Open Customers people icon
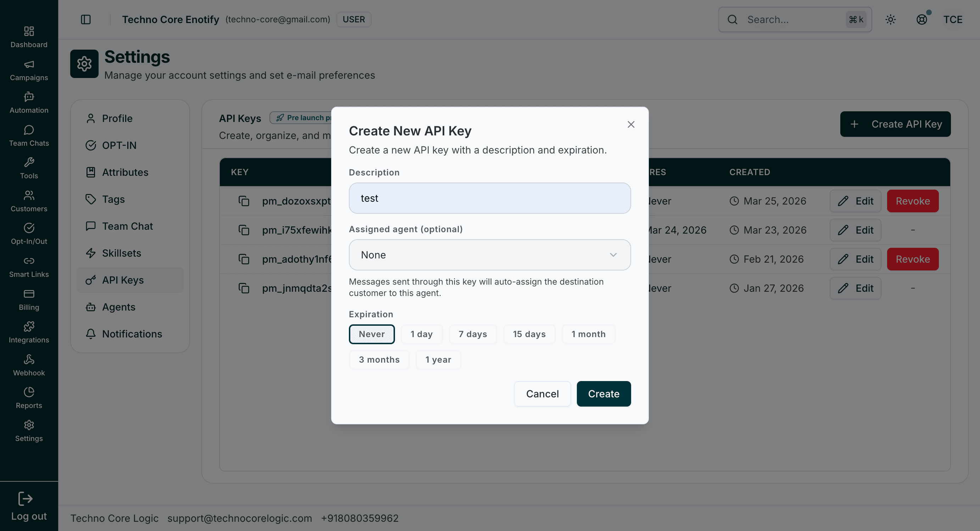Image resolution: width=980 pixels, height=531 pixels. tap(29, 196)
